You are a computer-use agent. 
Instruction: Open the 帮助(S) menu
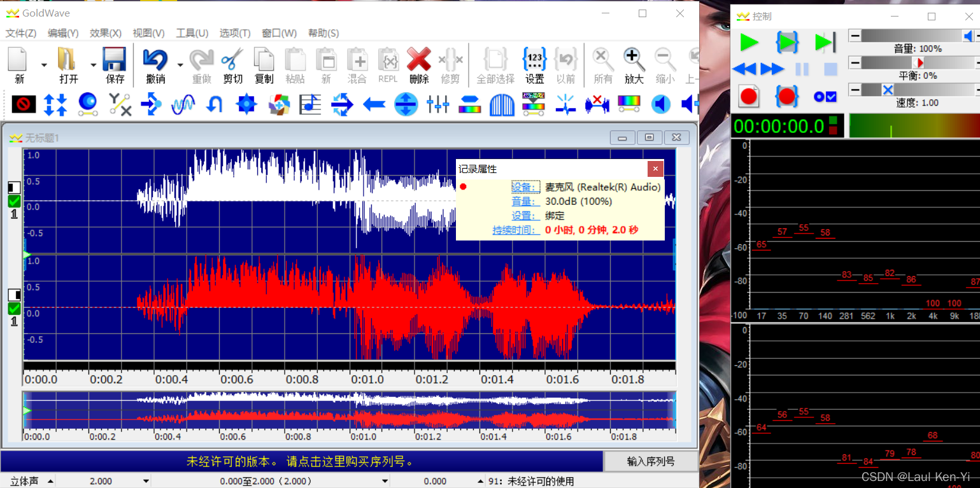coord(323,33)
